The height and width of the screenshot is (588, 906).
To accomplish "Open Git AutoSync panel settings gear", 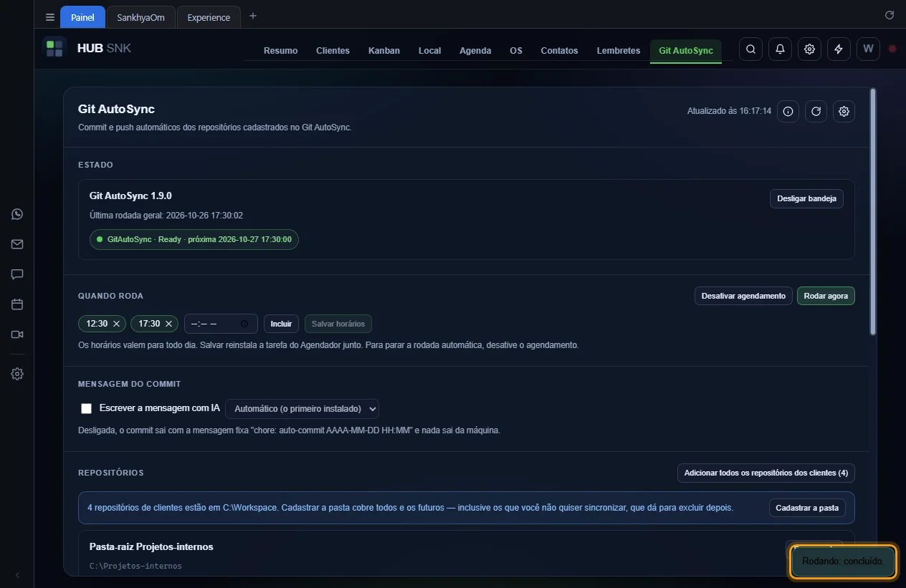I will point(844,112).
